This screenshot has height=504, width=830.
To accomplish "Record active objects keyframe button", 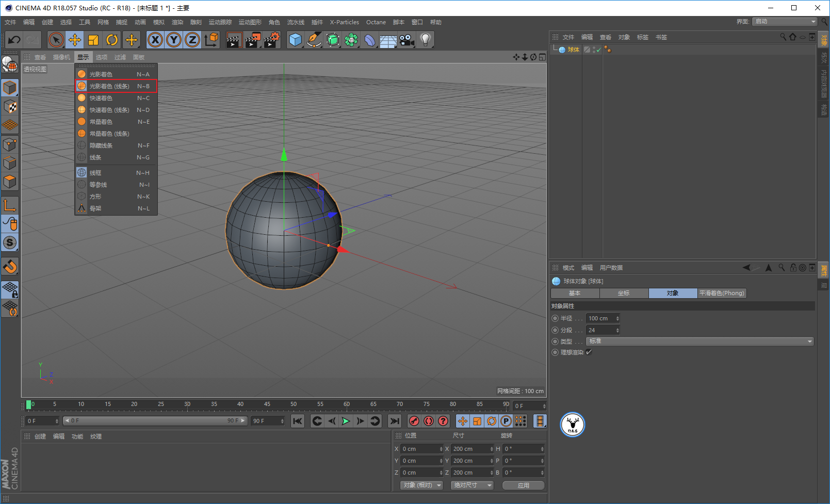I will point(414,421).
